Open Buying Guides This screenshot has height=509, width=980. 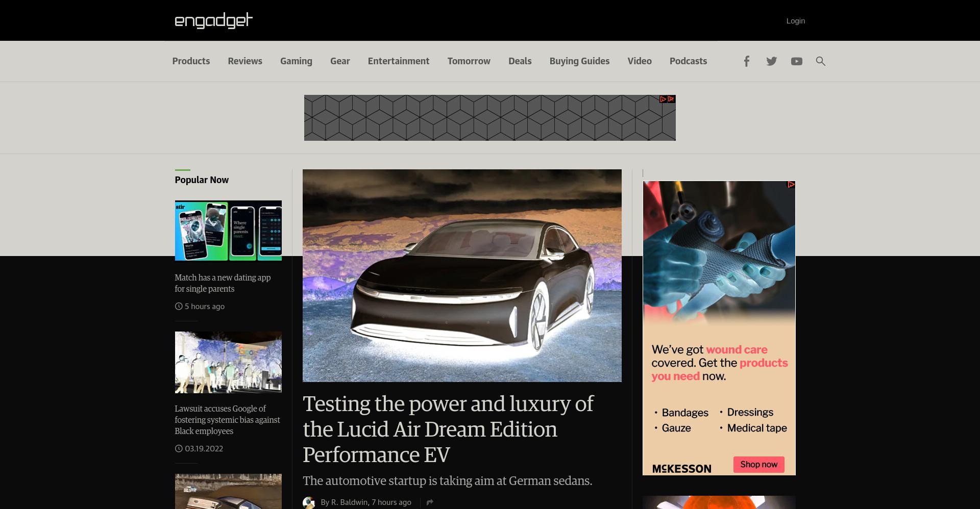[579, 61]
